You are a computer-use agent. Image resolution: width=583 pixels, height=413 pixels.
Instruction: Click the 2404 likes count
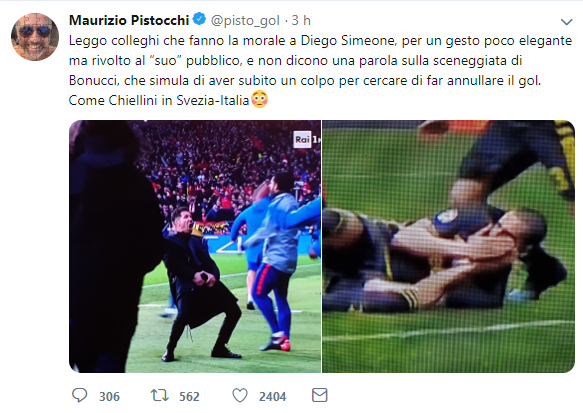[x=273, y=397]
